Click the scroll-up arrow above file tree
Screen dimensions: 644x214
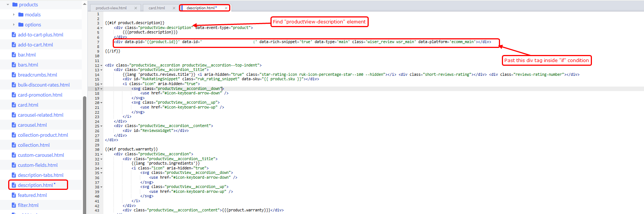pyautogui.click(x=84, y=4)
